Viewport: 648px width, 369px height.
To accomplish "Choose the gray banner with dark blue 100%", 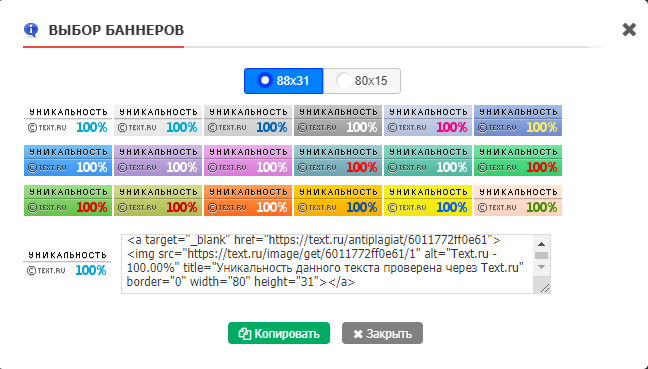I will pyautogui.click(x=248, y=120).
